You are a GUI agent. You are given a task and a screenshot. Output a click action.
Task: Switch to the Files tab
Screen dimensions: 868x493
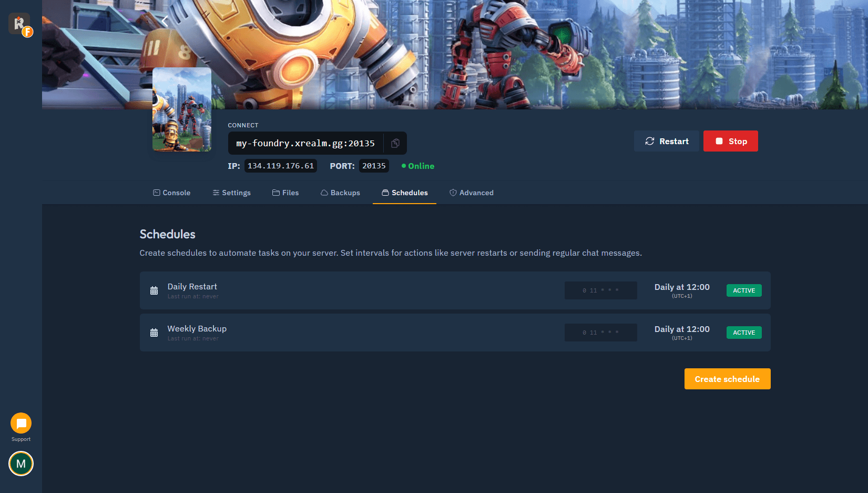[285, 193]
